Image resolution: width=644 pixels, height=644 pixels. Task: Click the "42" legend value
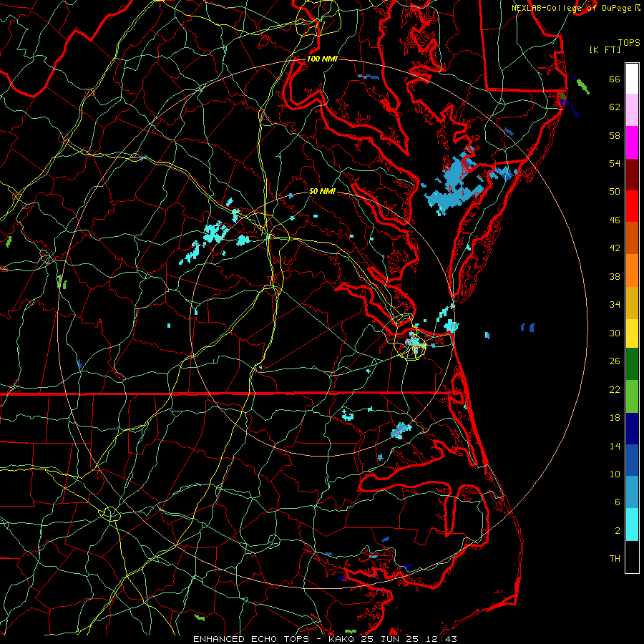pos(615,248)
